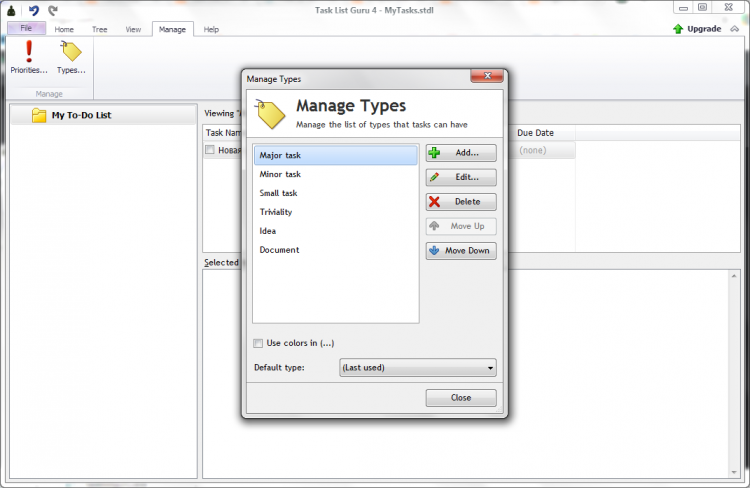Minimize the Task List Guru window

pyautogui.click(x=683, y=8)
